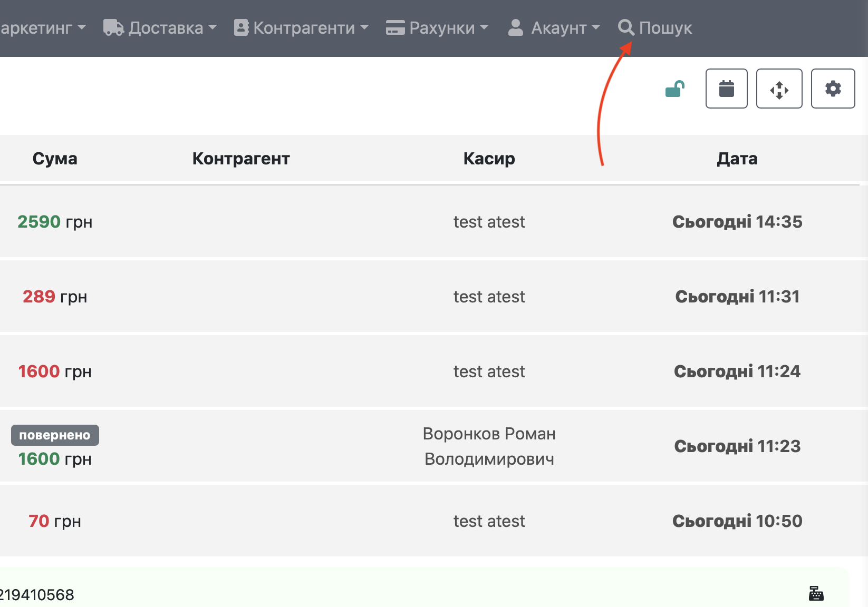Click the credit card Рахунки icon
Viewport: 868px width, 607px height.
click(x=395, y=27)
